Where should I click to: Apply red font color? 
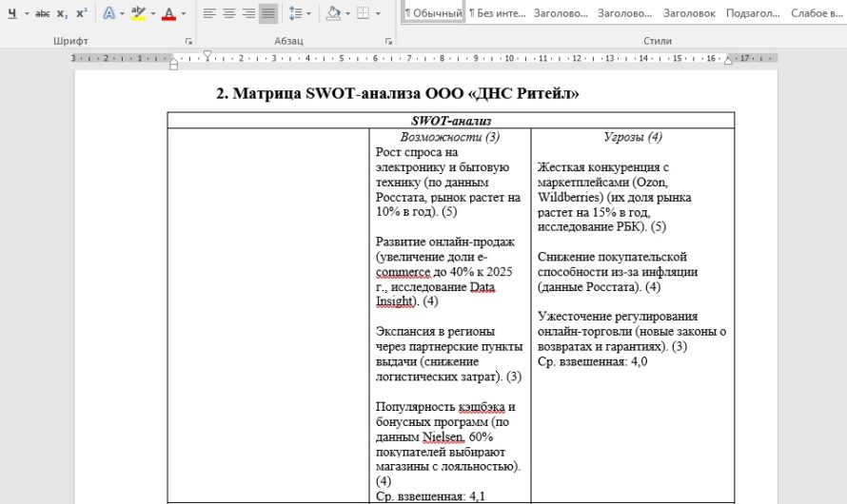click(169, 13)
